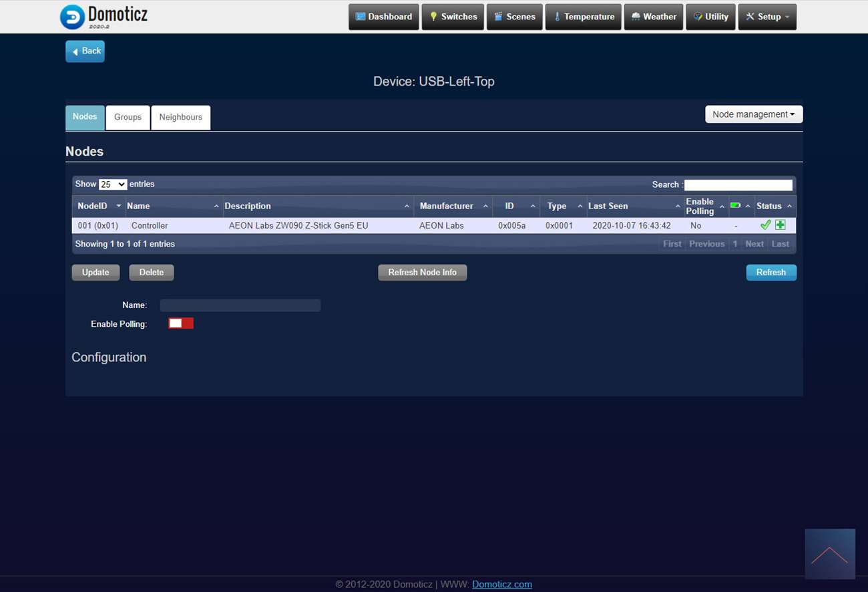Open Temperature via the thermometer icon
The height and width of the screenshot is (592, 868).
click(556, 17)
